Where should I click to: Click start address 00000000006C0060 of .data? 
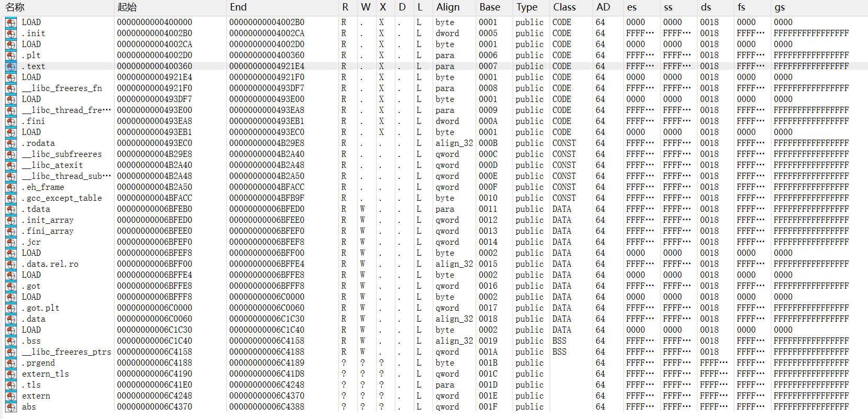pyautogui.click(x=154, y=319)
